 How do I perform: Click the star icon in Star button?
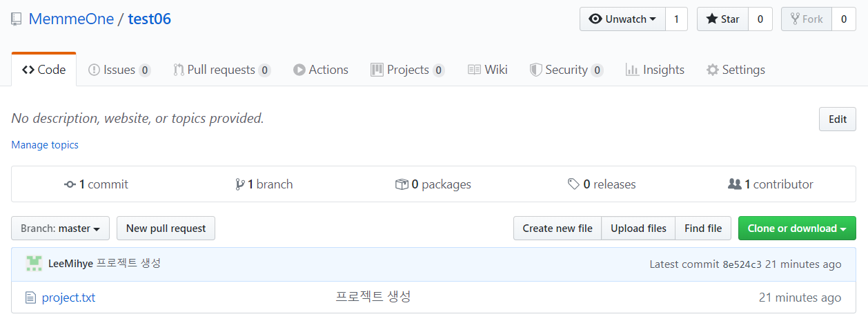[711, 19]
